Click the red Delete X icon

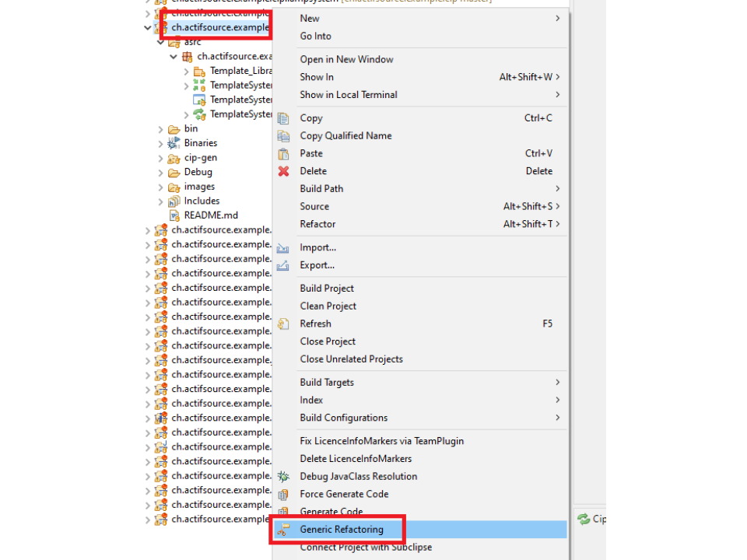tap(284, 171)
